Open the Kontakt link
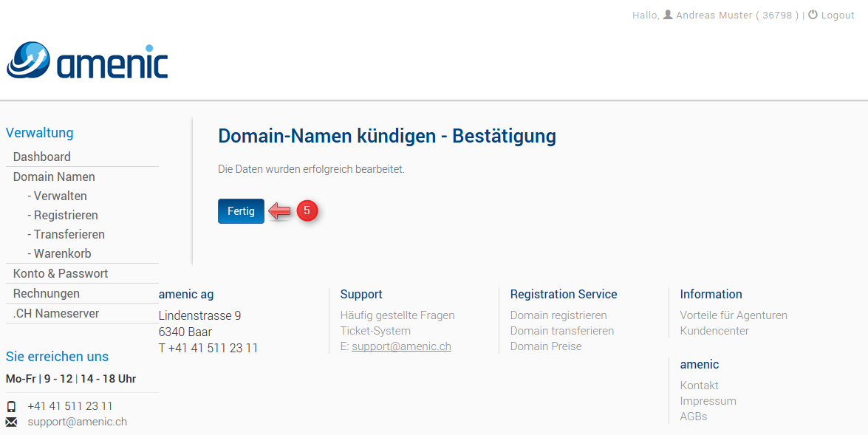This screenshot has width=868, height=435. coord(699,386)
